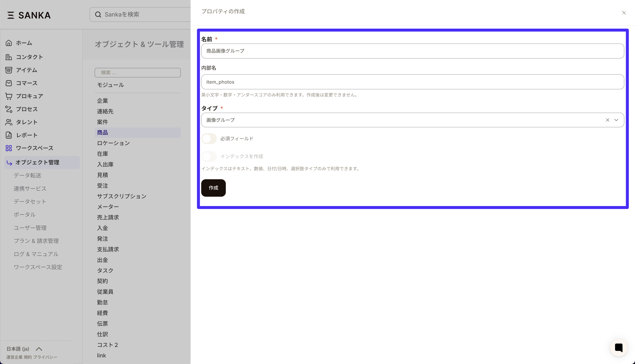
Task: Collapse the ワークスペース sidebar section
Action: [x=35, y=148]
